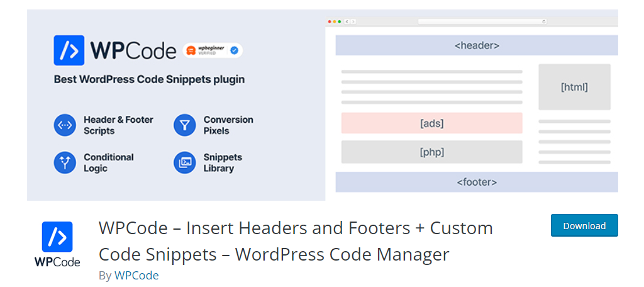Open the WPCode author link
The height and width of the screenshot is (287, 644).
coord(136,275)
